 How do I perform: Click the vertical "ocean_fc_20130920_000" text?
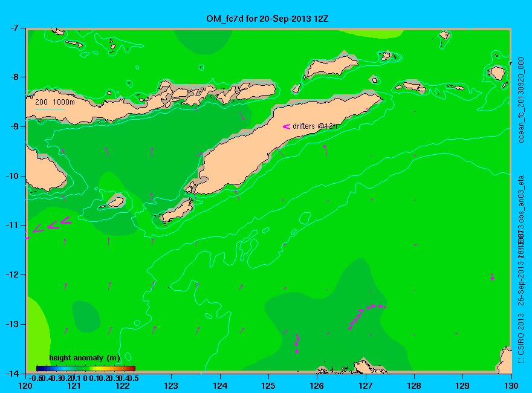point(521,100)
